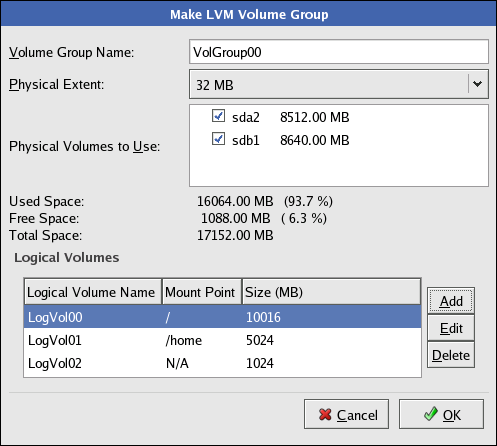
Task: Click the 32 MB combo box
Action: [339, 84]
